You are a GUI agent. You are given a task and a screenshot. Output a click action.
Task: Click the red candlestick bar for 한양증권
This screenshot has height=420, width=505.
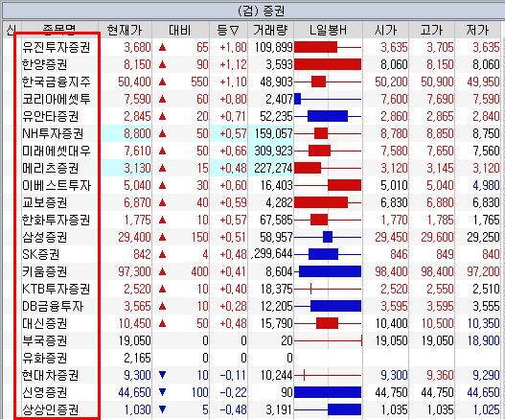[328, 64]
